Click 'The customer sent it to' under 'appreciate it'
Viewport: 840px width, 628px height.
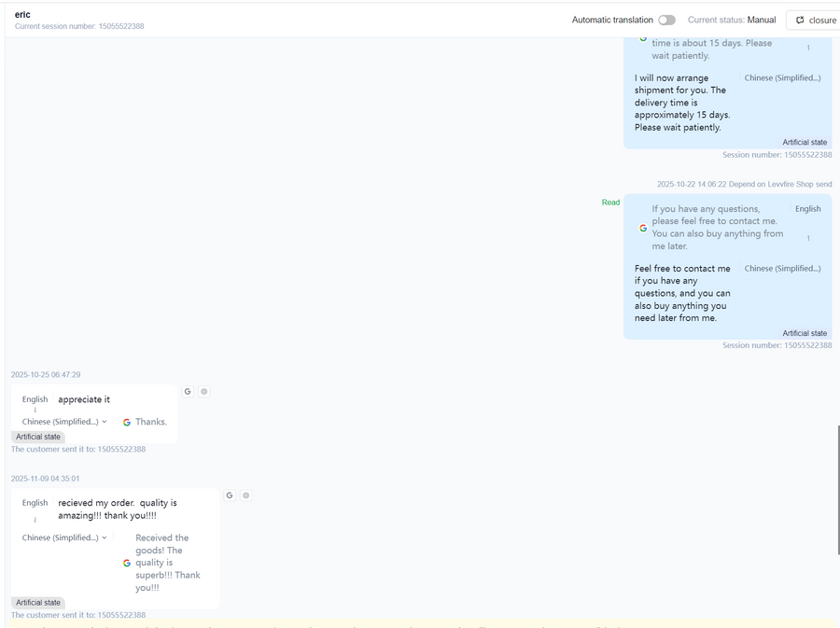tap(78, 449)
